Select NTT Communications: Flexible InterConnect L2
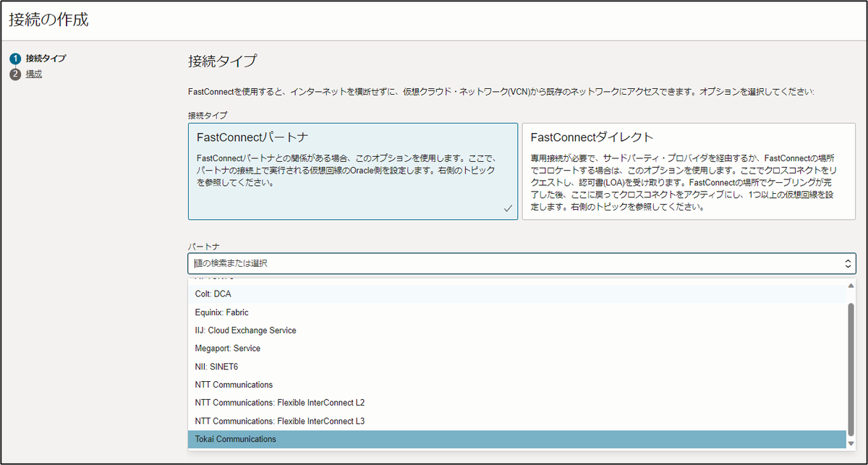 (x=516, y=403)
